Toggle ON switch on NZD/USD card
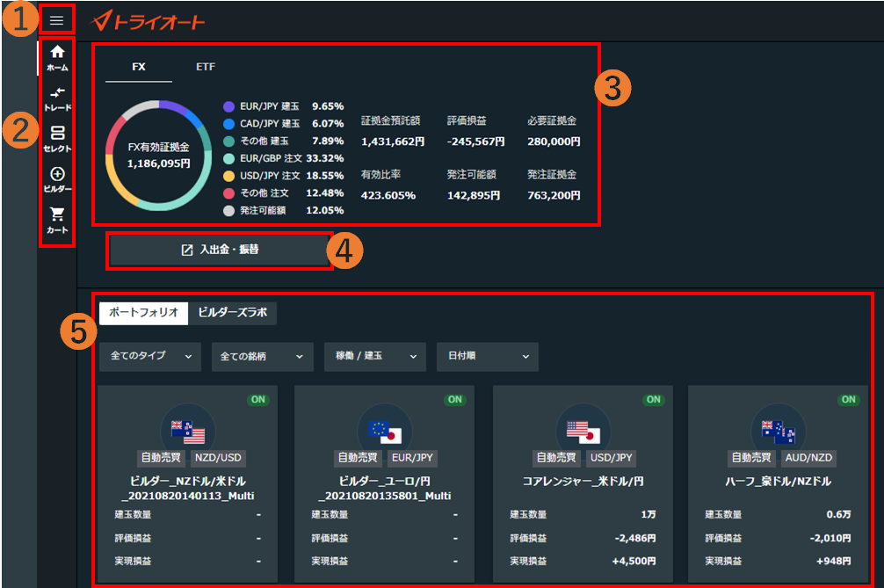This screenshot has height=588, width=884. 258,400
